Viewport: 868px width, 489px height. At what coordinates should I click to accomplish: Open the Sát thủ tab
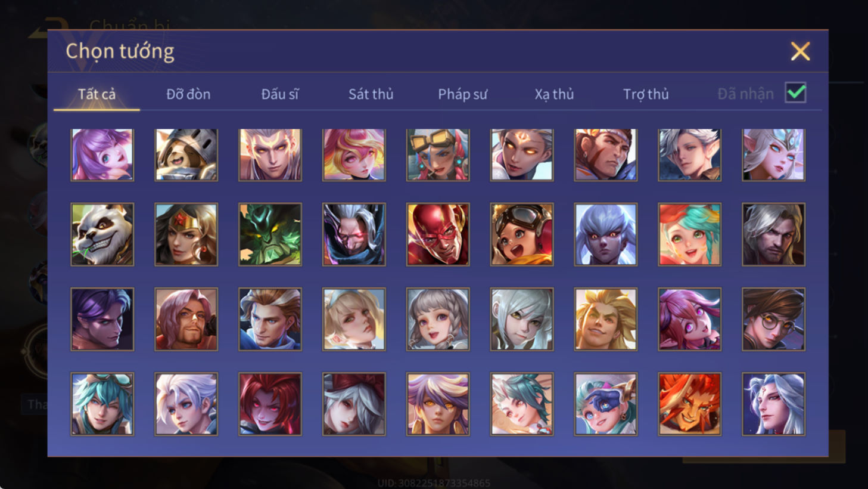371,94
